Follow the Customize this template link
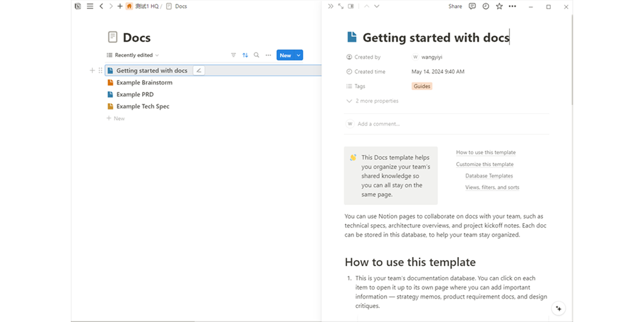Screen dimensions: 644x322 [x=485, y=164]
